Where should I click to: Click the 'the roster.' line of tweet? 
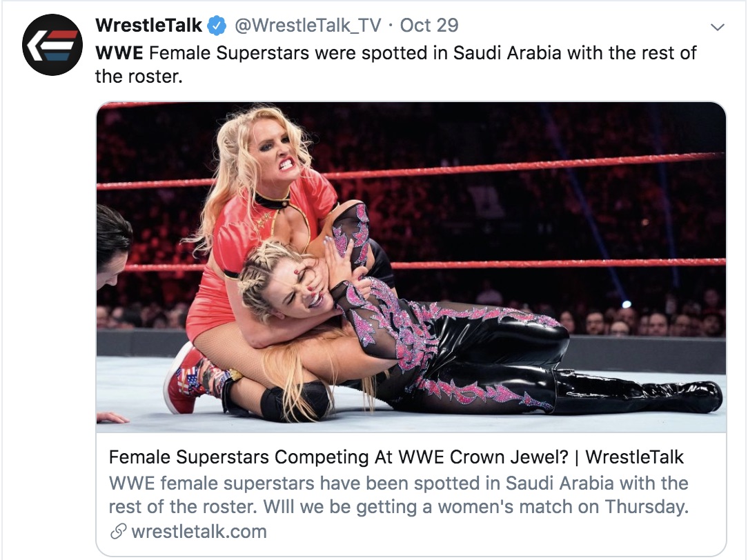(139, 77)
